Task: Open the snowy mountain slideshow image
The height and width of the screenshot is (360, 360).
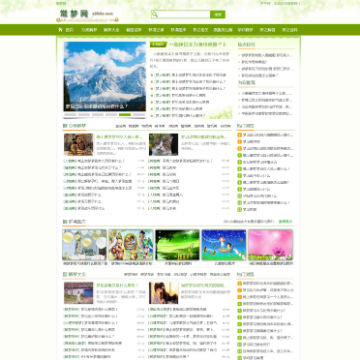Action: tap(105, 76)
